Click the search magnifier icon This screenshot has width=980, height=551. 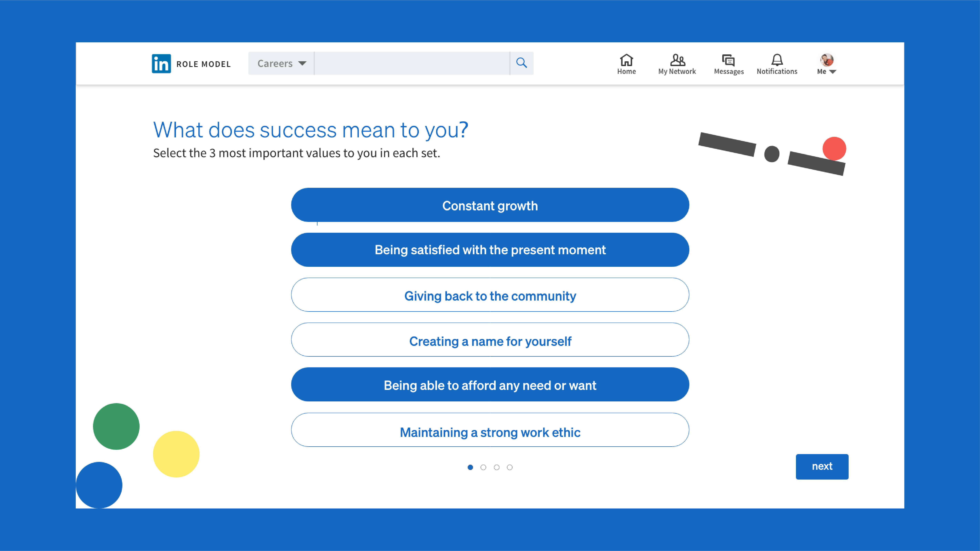pyautogui.click(x=522, y=63)
